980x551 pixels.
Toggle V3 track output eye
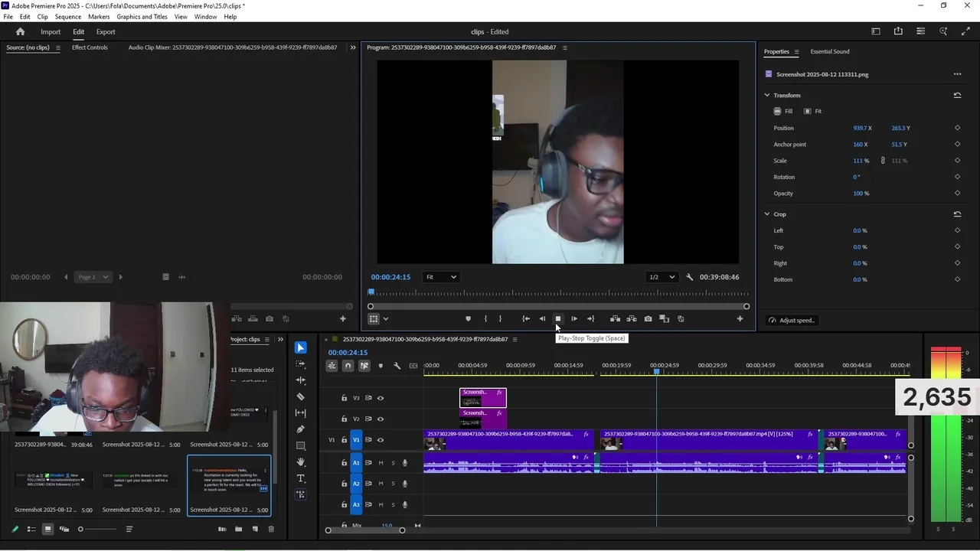pyautogui.click(x=381, y=398)
